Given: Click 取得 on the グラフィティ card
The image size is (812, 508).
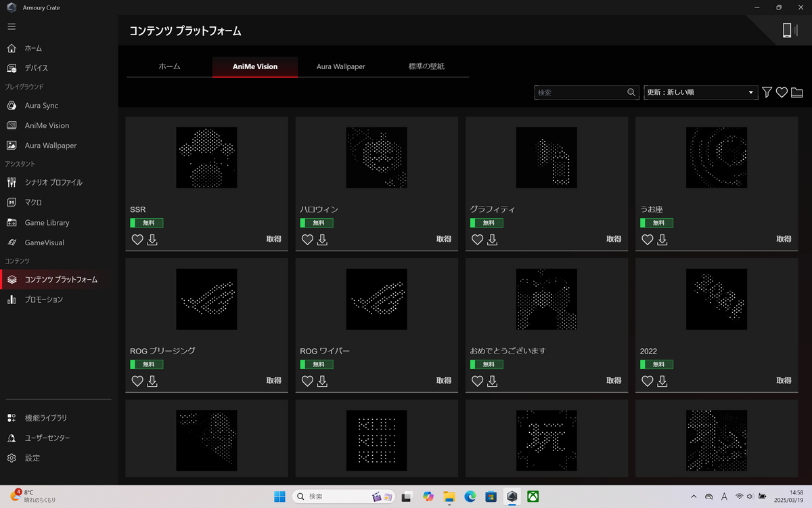Looking at the screenshot, I should click(x=614, y=239).
